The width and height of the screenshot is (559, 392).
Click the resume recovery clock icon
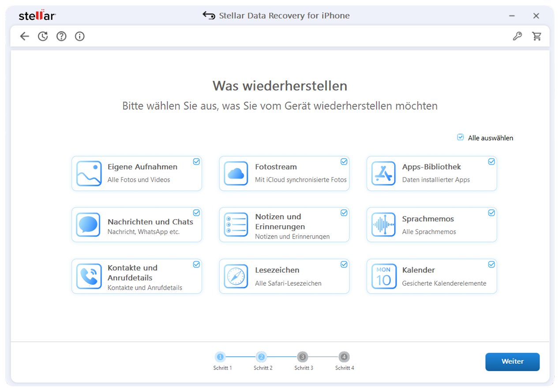(43, 36)
